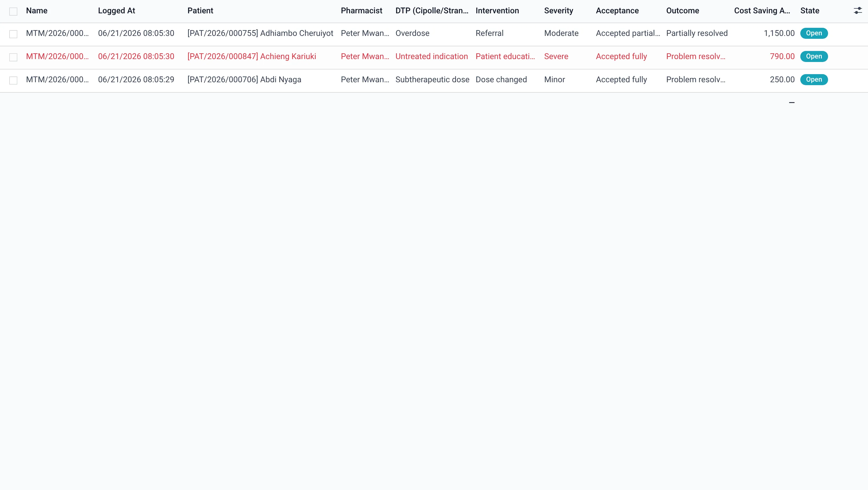Sort by the Acceptance column header
The width and height of the screenshot is (868, 490).
pyautogui.click(x=617, y=11)
